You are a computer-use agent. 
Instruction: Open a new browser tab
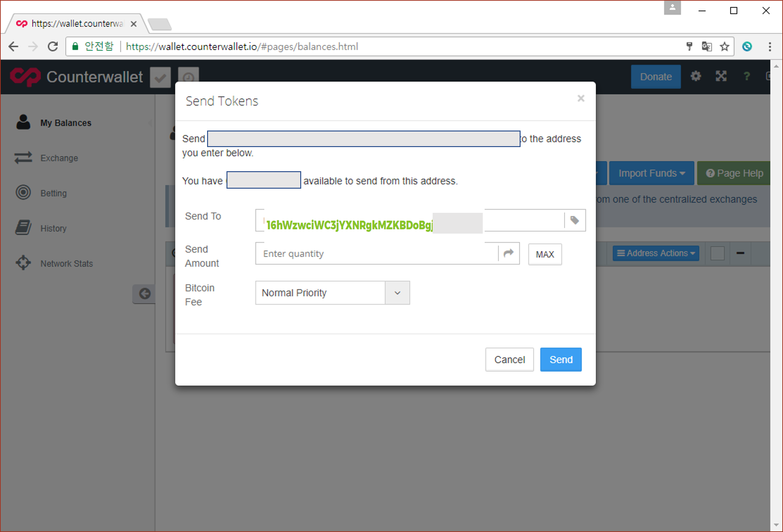pyautogui.click(x=159, y=24)
